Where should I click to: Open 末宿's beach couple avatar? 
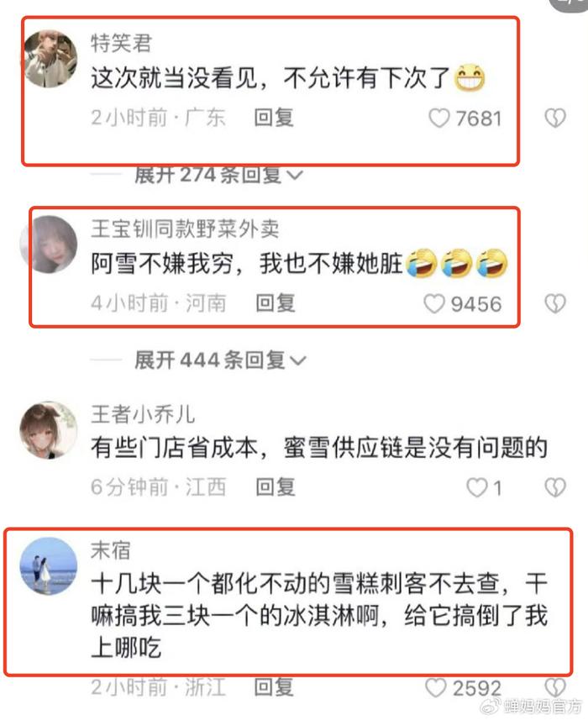coord(49,566)
